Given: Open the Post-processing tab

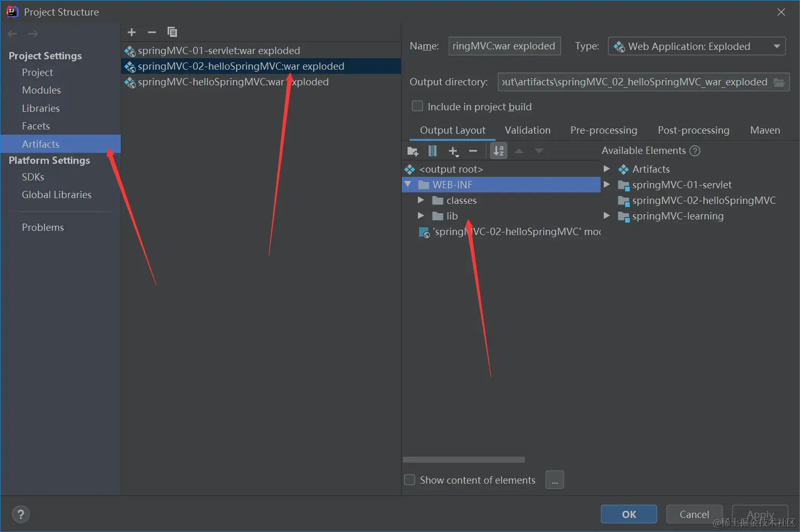Looking at the screenshot, I should [693, 131].
